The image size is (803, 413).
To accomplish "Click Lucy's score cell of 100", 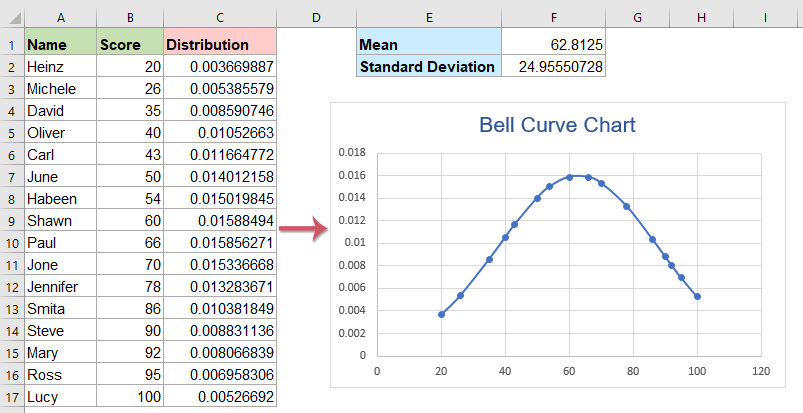I will point(128,397).
